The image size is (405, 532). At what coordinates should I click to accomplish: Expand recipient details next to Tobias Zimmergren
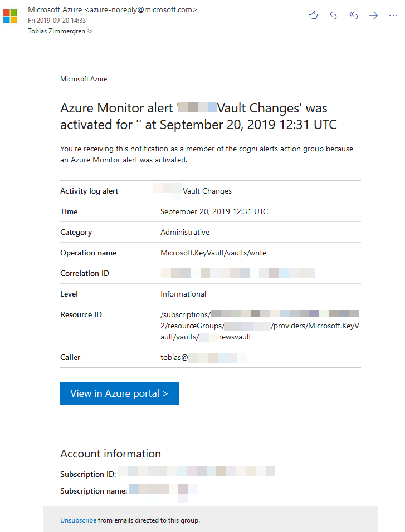(x=89, y=31)
